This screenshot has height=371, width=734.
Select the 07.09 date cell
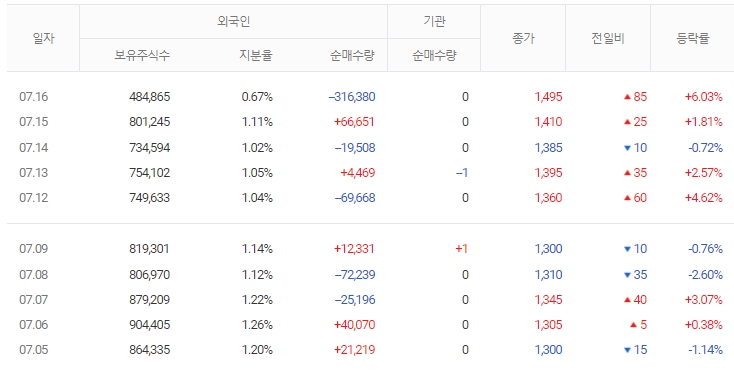(34, 249)
